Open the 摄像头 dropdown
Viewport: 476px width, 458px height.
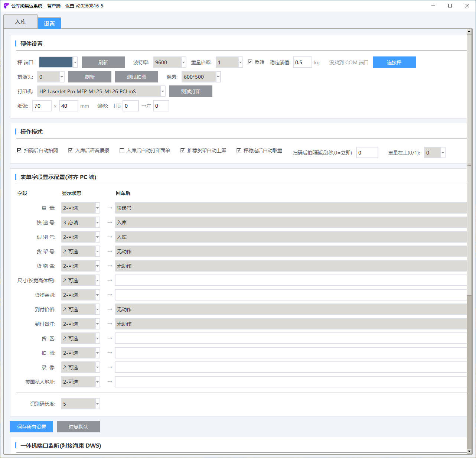coord(51,77)
